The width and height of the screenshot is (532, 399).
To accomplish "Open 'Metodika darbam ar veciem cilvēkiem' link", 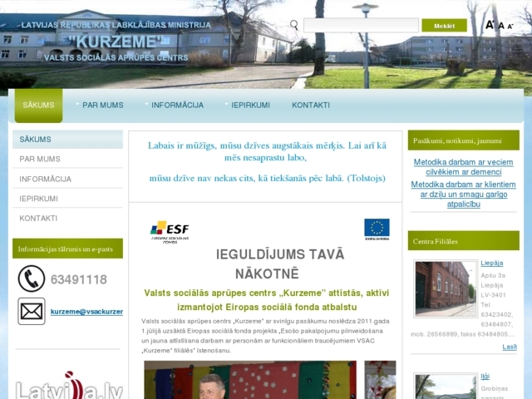I will (x=464, y=167).
